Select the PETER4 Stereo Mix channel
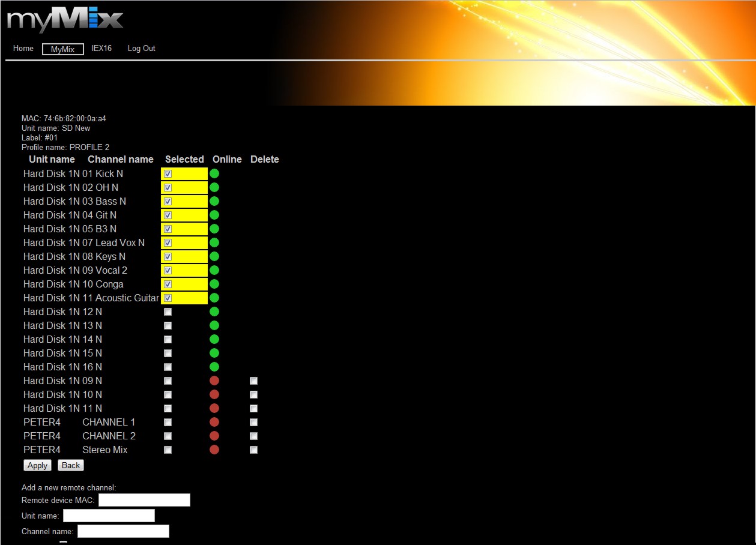Viewport: 756px width, 545px height. [168, 450]
